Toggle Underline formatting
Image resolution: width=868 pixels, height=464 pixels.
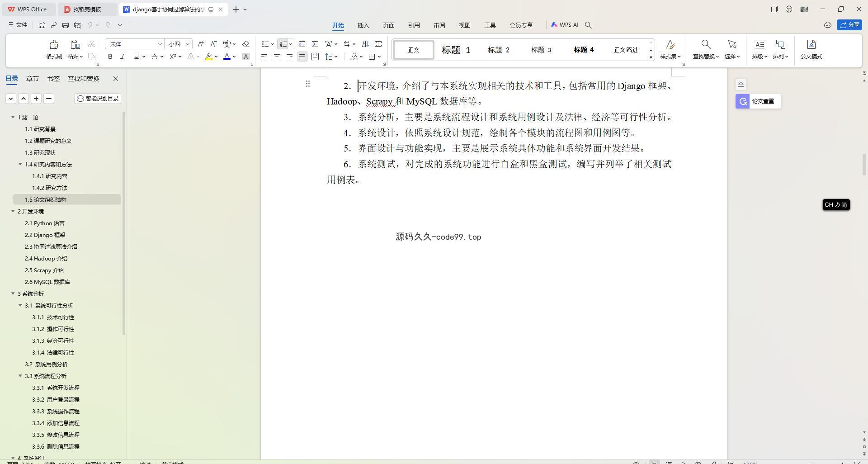click(x=136, y=57)
